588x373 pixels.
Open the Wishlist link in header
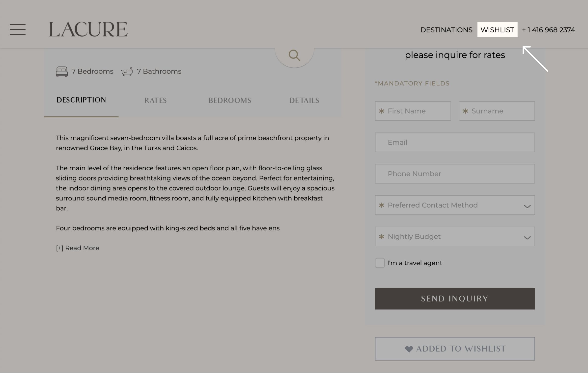pyautogui.click(x=497, y=30)
